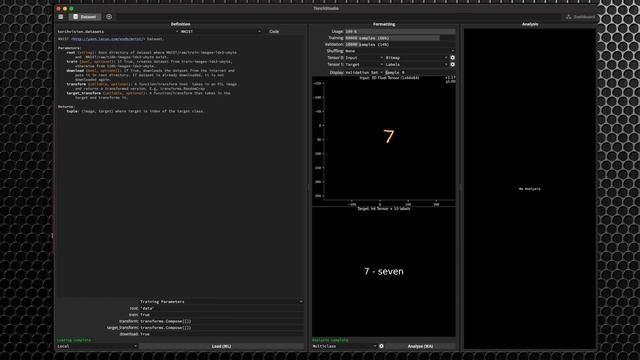Open Display Validation Set dropdown
Viewport: 640px width, 360px height.
tap(364, 72)
